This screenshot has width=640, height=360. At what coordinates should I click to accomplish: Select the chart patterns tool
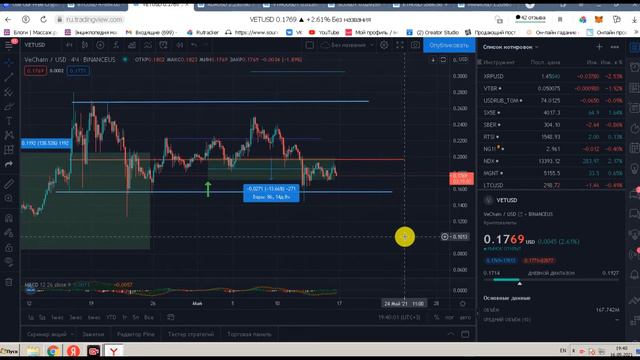9,135
